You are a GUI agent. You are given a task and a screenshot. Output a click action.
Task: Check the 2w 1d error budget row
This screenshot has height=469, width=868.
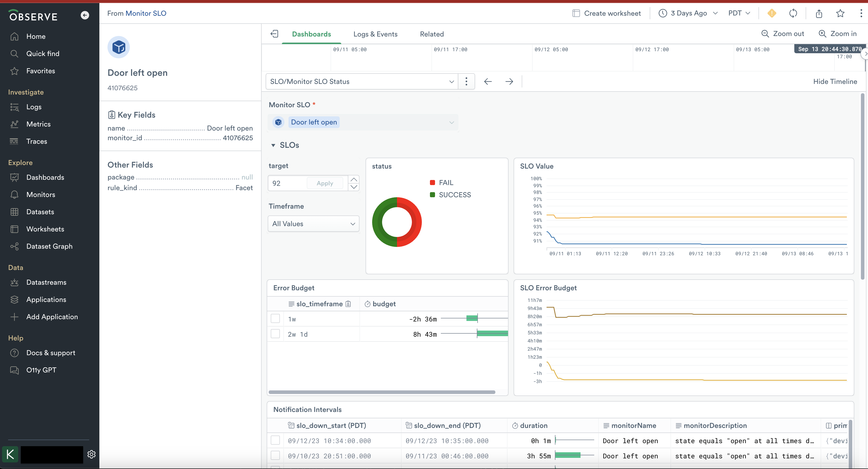click(x=275, y=334)
